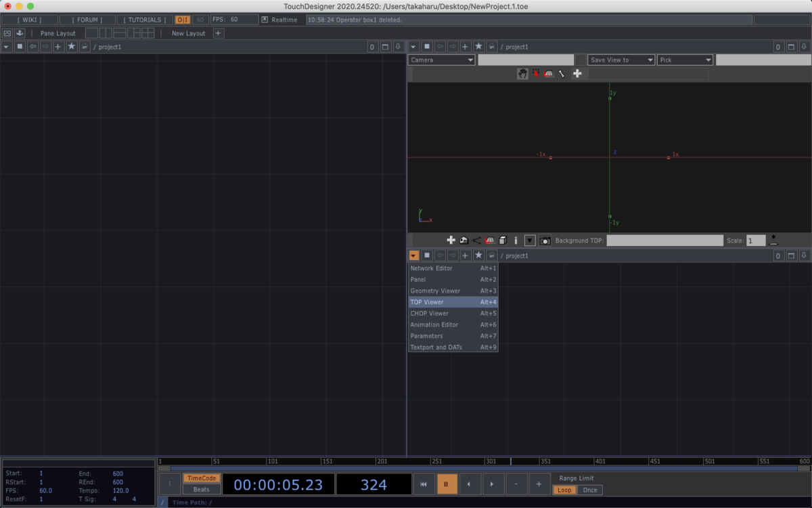Click the anchor icon next to Pane Layout
Viewport: 812px width, 508px height.
click(20, 33)
